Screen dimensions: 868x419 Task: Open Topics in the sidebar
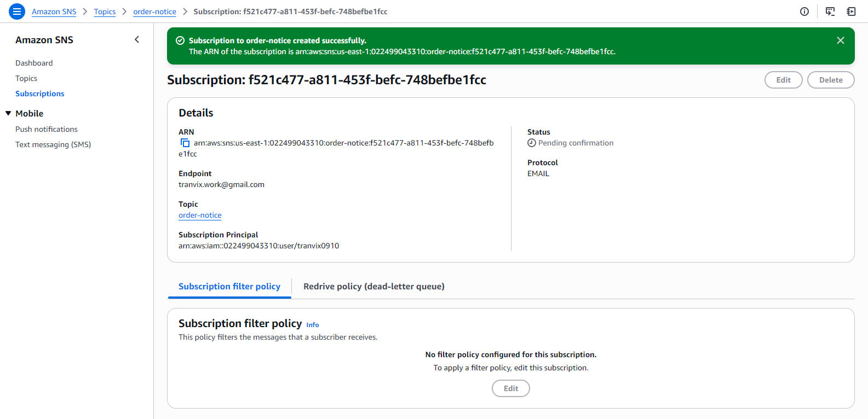coord(26,78)
